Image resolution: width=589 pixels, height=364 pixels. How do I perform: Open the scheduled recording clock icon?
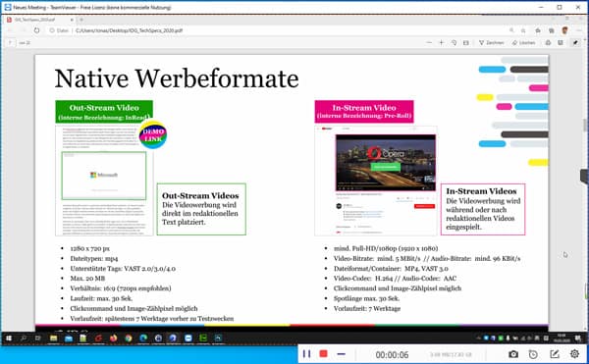click(533, 354)
